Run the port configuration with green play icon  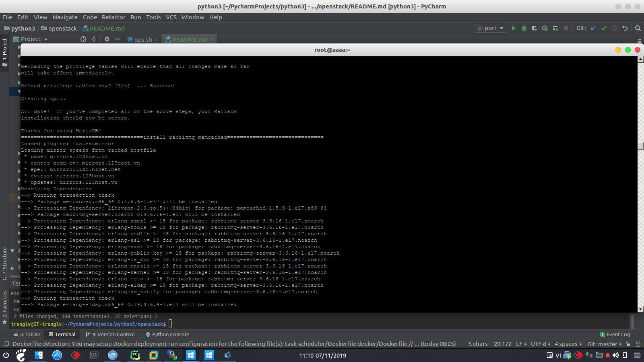514,28
